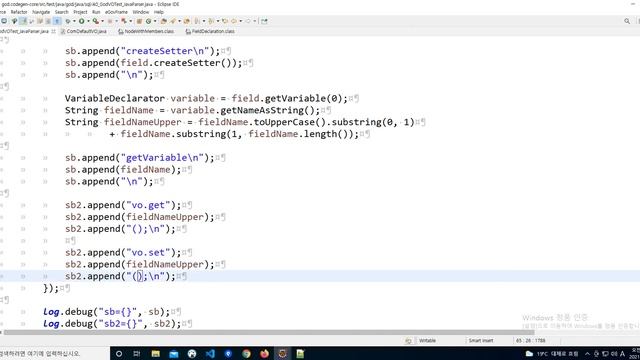
Task: Click the New Java Class green icon
Action: click(x=148, y=21)
